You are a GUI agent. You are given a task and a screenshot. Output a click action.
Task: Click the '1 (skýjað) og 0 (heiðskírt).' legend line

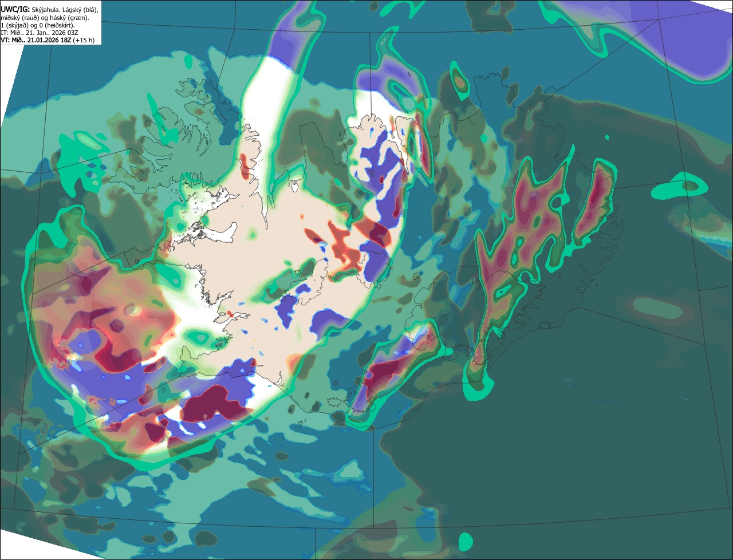tap(38, 25)
